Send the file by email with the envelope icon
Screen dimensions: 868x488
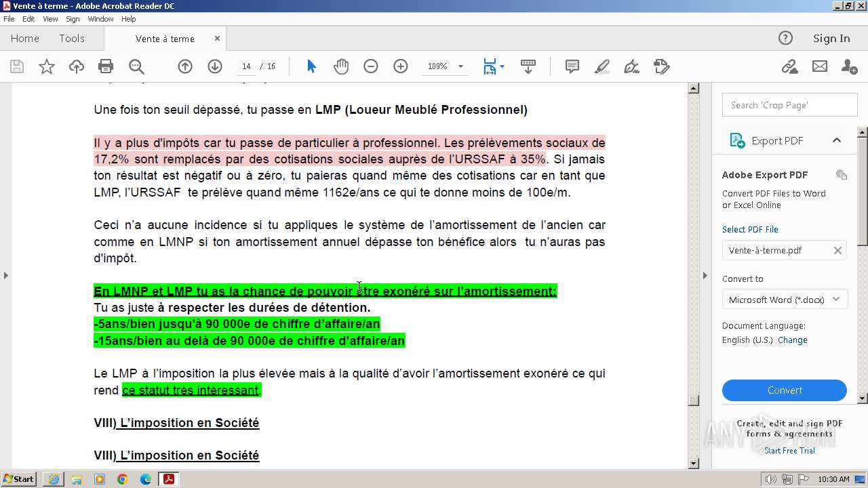[x=820, y=66]
